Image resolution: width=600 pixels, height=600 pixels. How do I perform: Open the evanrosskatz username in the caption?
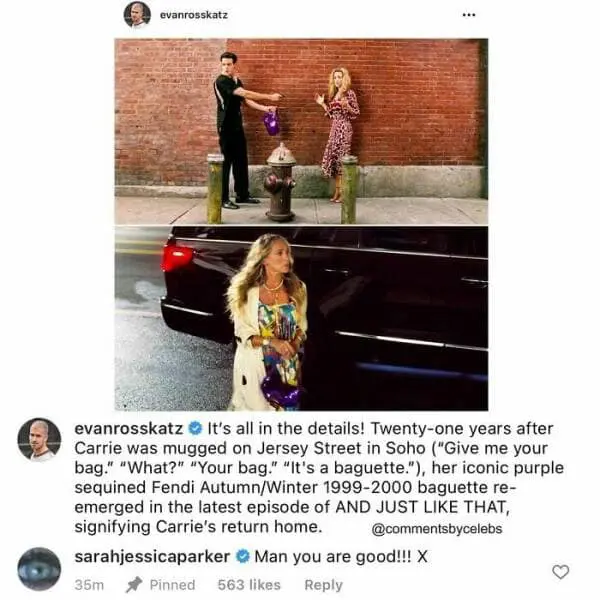[129, 428]
